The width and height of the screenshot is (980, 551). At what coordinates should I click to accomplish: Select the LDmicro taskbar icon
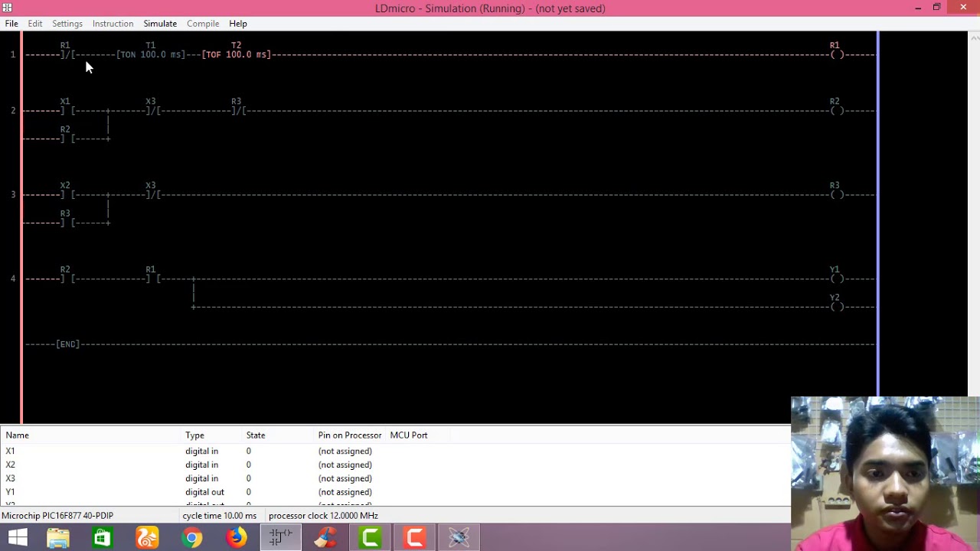tap(281, 538)
